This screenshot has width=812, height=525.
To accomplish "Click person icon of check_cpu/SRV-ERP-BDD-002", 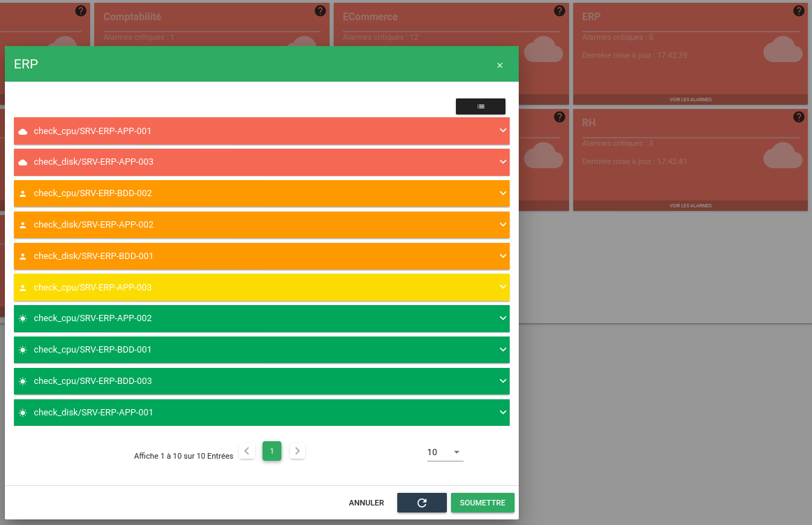I will pos(23,193).
